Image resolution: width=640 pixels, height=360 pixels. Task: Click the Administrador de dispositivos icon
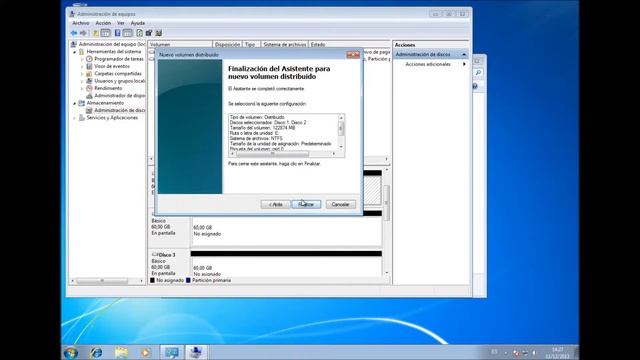tap(89, 96)
